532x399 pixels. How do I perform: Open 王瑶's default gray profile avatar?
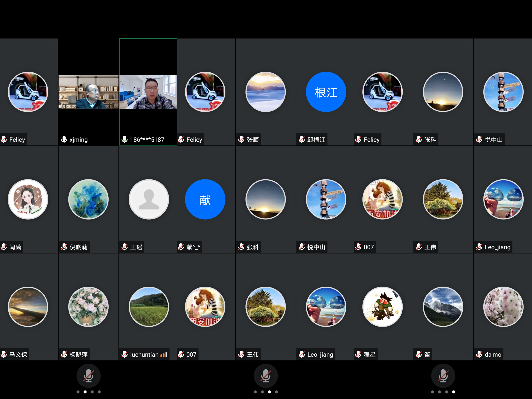coord(149,199)
